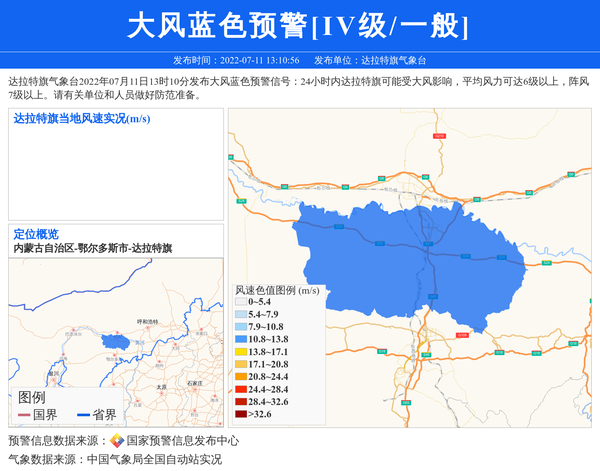Select the 17.1~20.8 legend swatch
Screen dimensions: 600x471
click(240, 364)
